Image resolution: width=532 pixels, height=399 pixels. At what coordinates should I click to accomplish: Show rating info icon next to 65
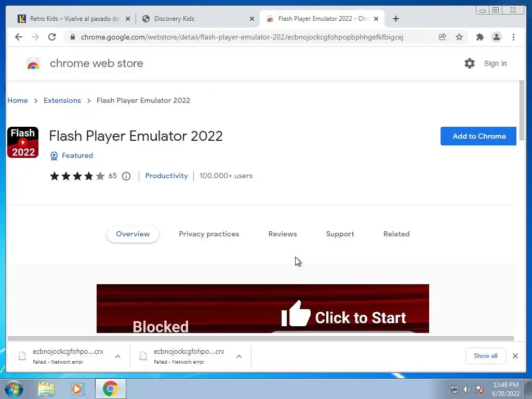126,176
